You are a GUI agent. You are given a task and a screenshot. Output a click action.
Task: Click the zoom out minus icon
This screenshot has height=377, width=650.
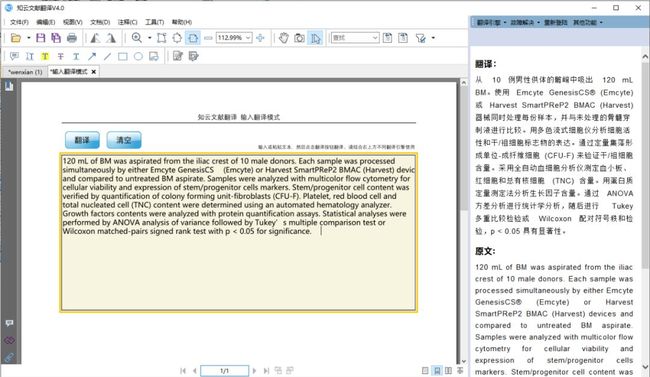tap(208, 38)
